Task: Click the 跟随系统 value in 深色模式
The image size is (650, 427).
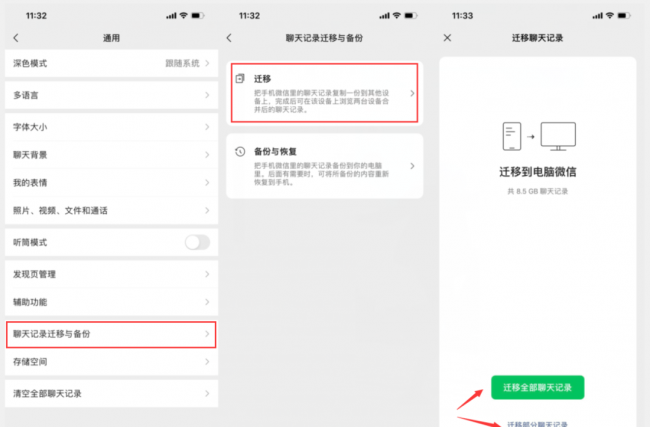Action: point(182,63)
